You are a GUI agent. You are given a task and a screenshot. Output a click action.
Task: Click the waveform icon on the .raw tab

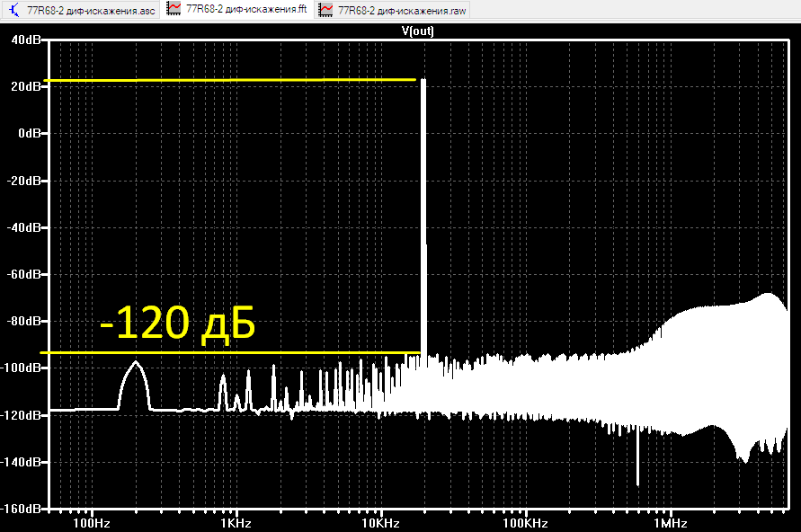[x=325, y=10]
